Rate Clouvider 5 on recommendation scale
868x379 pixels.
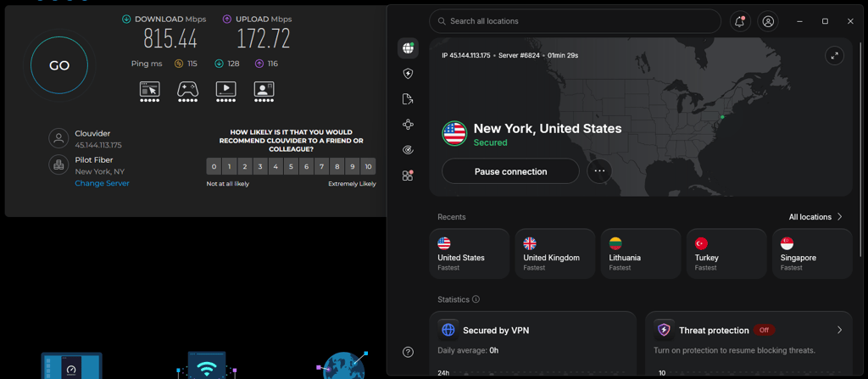(x=292, y=166)
